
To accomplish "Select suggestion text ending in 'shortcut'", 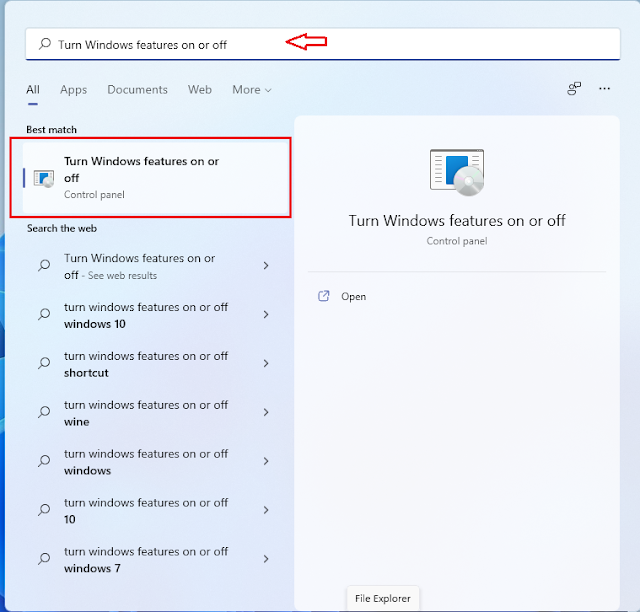I will (146, 364).
